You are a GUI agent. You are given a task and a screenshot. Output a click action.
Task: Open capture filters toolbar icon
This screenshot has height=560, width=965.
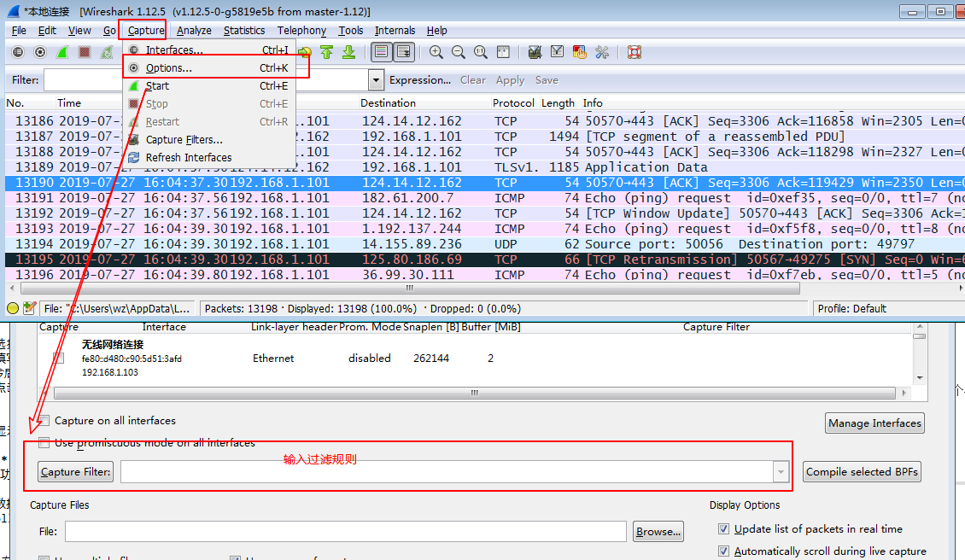(x=535, y=52)
